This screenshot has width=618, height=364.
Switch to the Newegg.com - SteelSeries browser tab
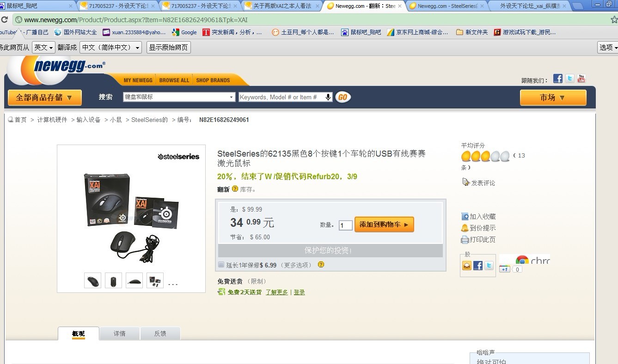[447, 6]
